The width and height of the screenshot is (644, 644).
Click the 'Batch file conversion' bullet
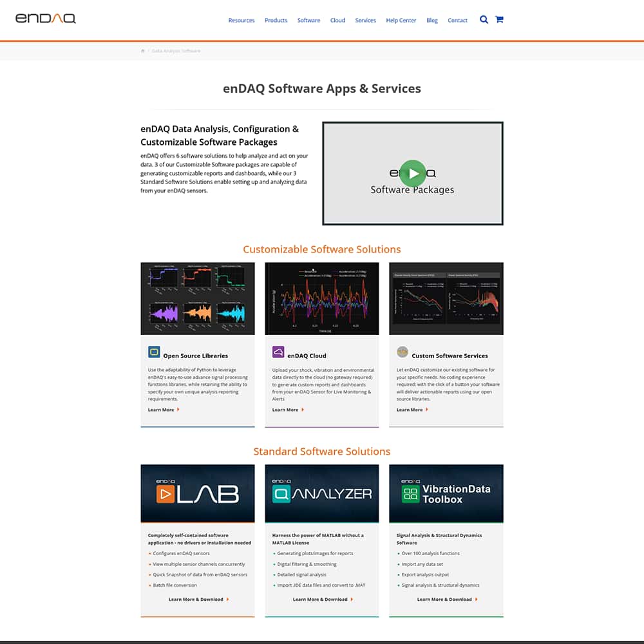(x=175, y=585)
